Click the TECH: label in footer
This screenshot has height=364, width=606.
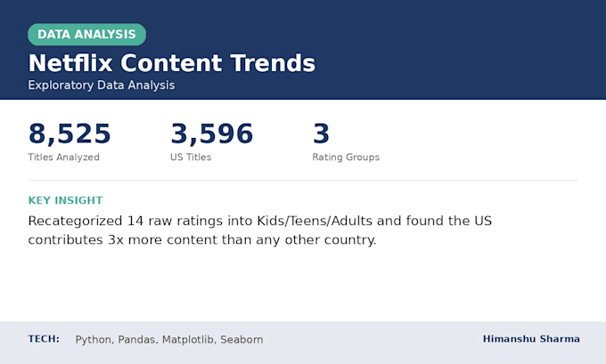pyautogui.click(x=44, y=339)
